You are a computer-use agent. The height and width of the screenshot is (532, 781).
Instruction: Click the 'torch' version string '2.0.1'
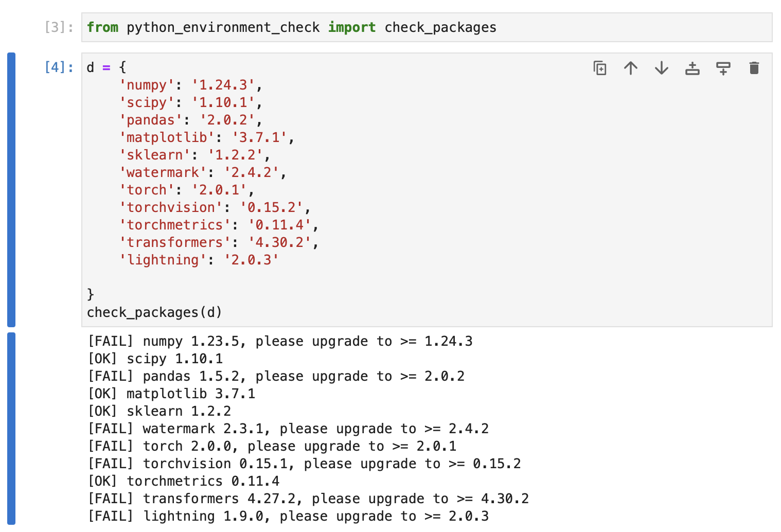tap(220, 190)
